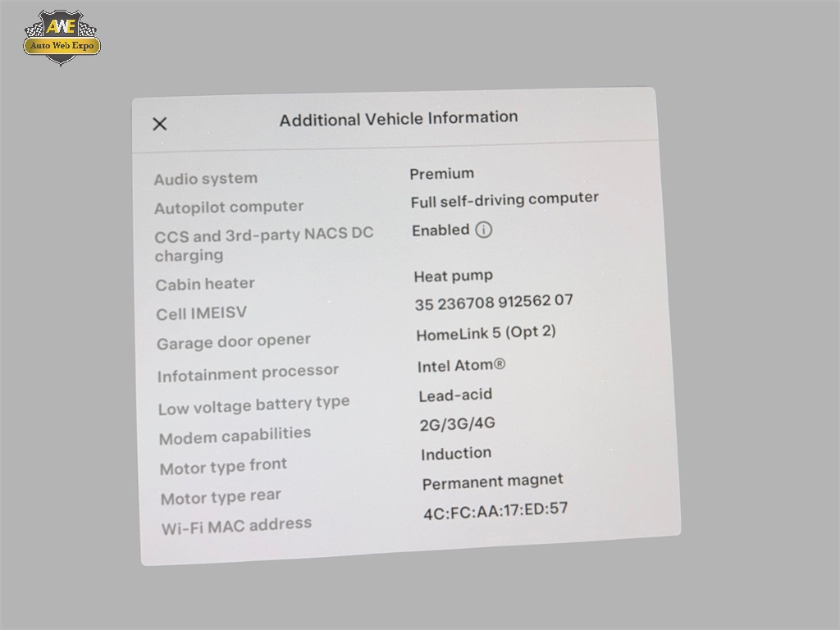Select the CCS and 3rd-party NACS DC charging label

coord(263,244)
